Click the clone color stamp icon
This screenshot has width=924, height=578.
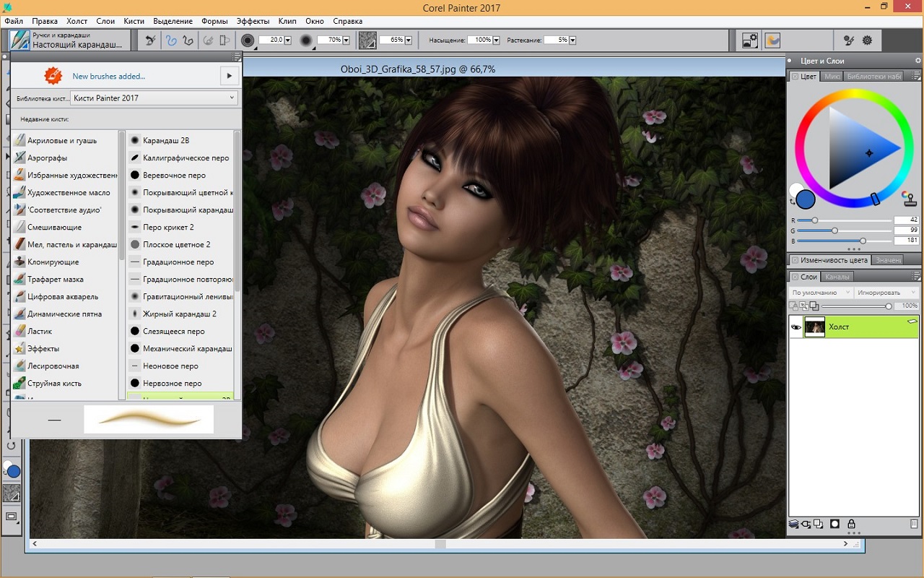pyautogui.click(x=909, y=199)
